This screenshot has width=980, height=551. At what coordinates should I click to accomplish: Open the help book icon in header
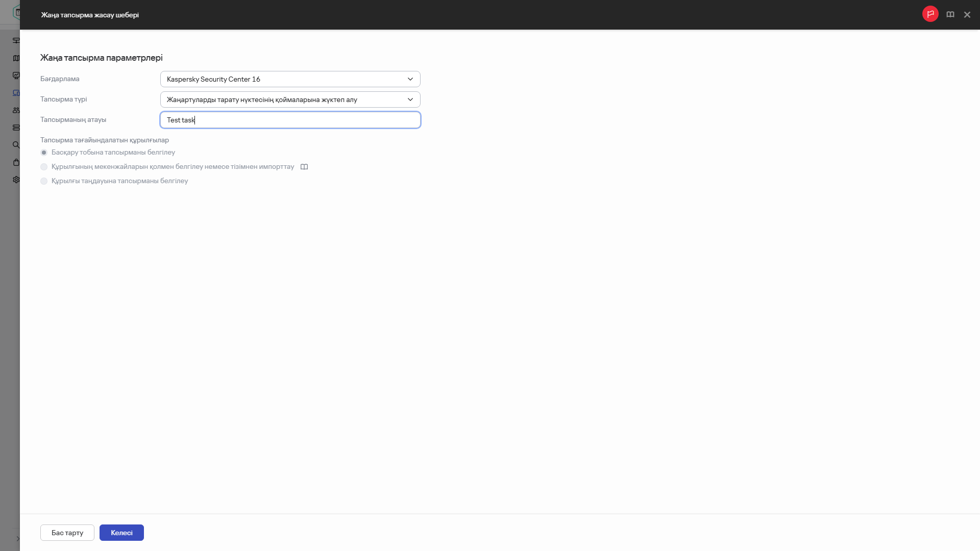coord(950,15)
